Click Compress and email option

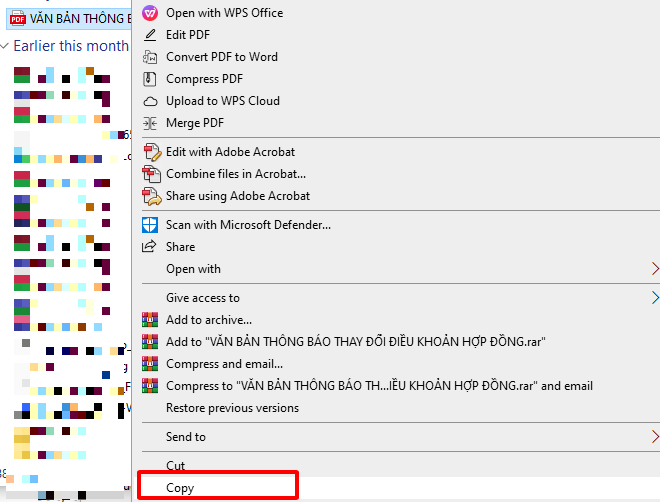[224, 364]
